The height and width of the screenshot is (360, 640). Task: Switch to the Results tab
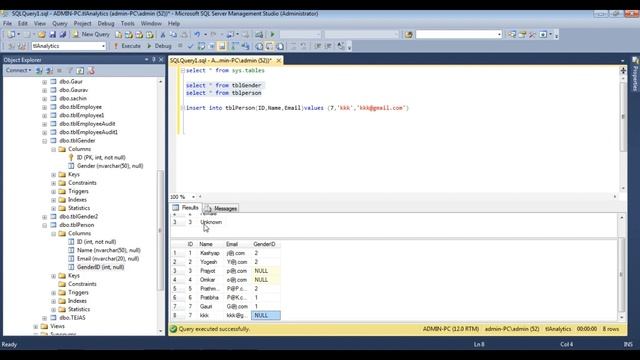pyautogui.click(x=186, y=208)
